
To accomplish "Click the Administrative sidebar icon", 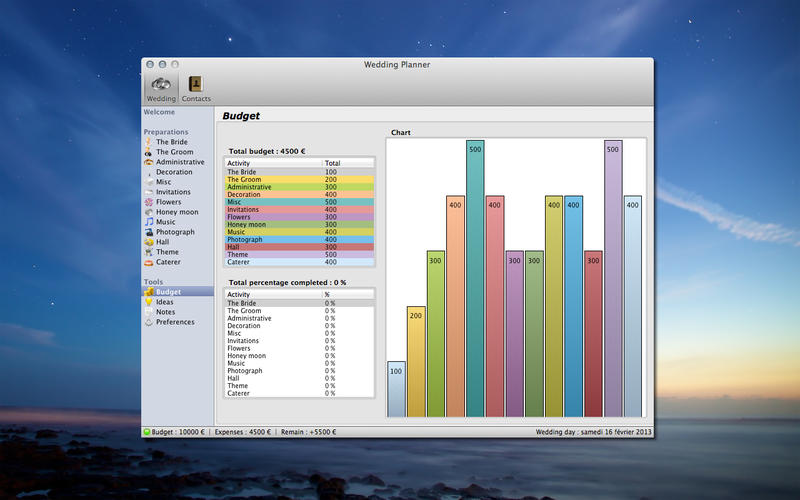I will (x=148, y=162).
